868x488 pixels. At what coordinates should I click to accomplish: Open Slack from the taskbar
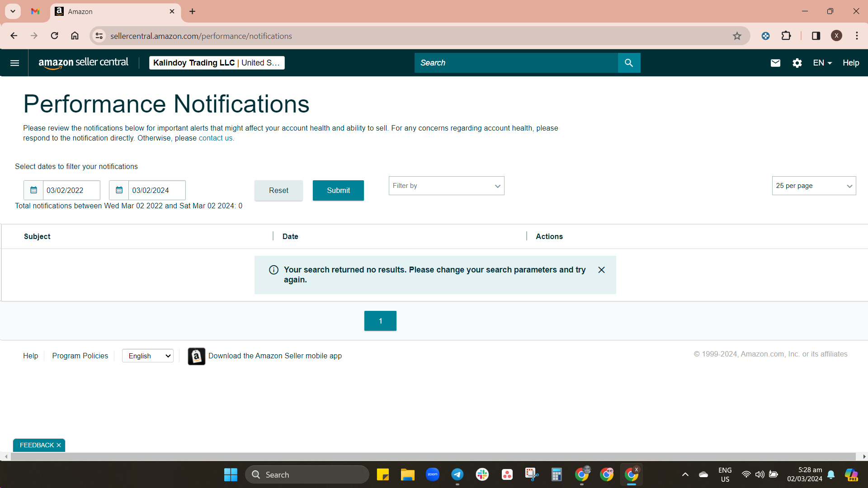click(x=482, y=474)
